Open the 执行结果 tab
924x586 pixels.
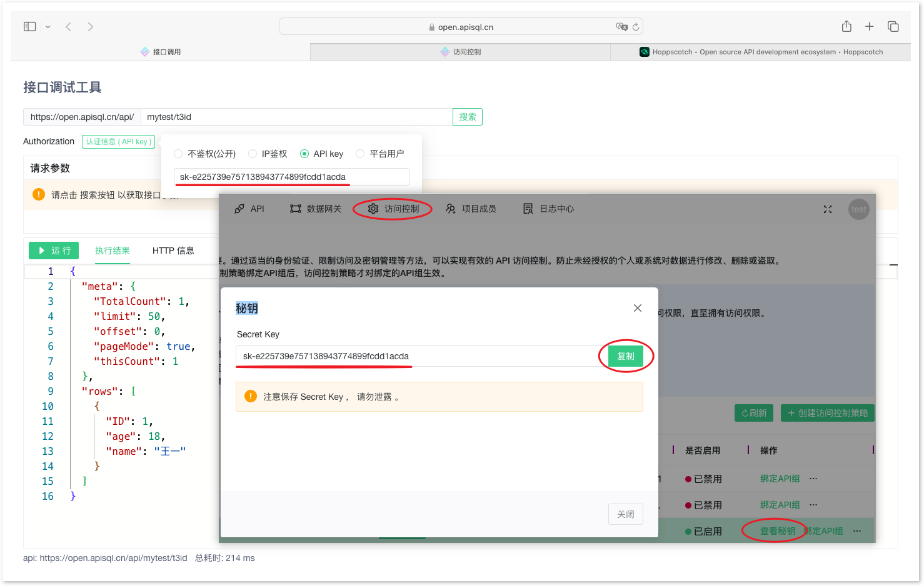point(113,251)
